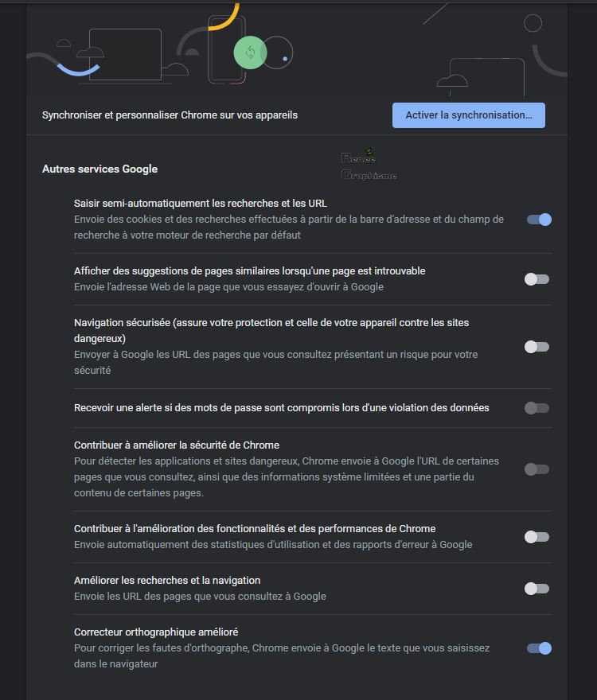Toggle compromised passwords alert switch
The width and height of the screenshot is (597, 700).
[537, 408]
